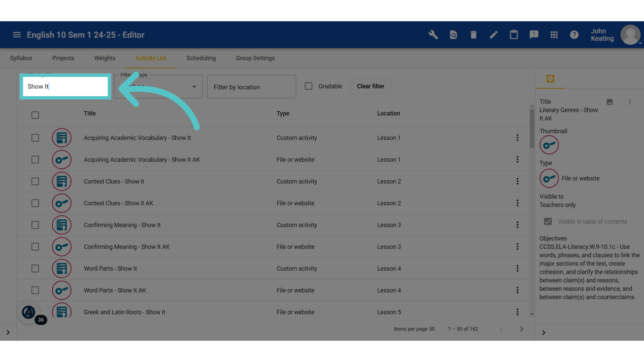
Task: Open the apps grid icon
Action: [x=554, y=35]
